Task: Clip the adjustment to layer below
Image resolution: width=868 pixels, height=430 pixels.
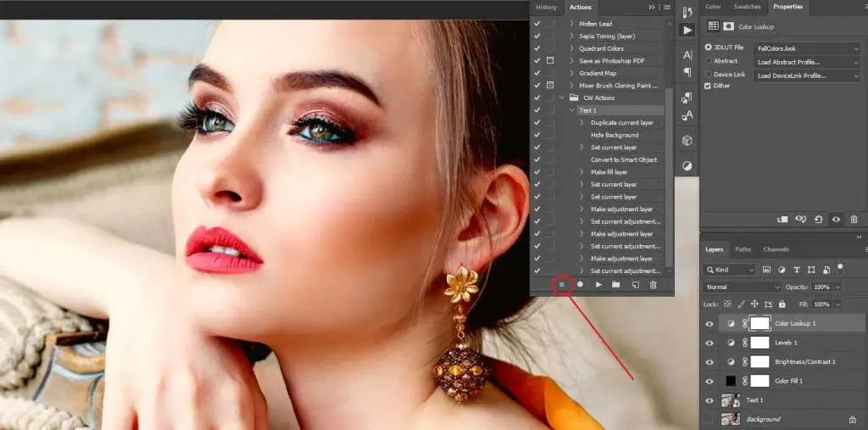Action: pos(782,220)
